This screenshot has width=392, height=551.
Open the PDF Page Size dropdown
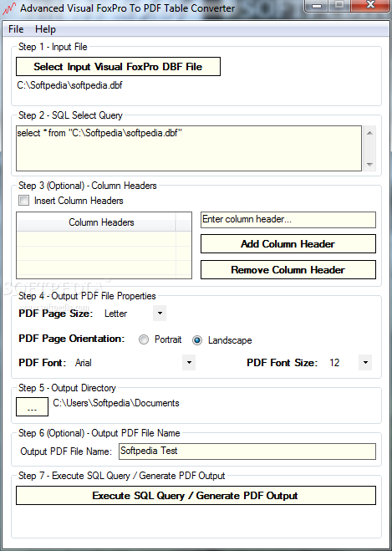coord(160,313)
